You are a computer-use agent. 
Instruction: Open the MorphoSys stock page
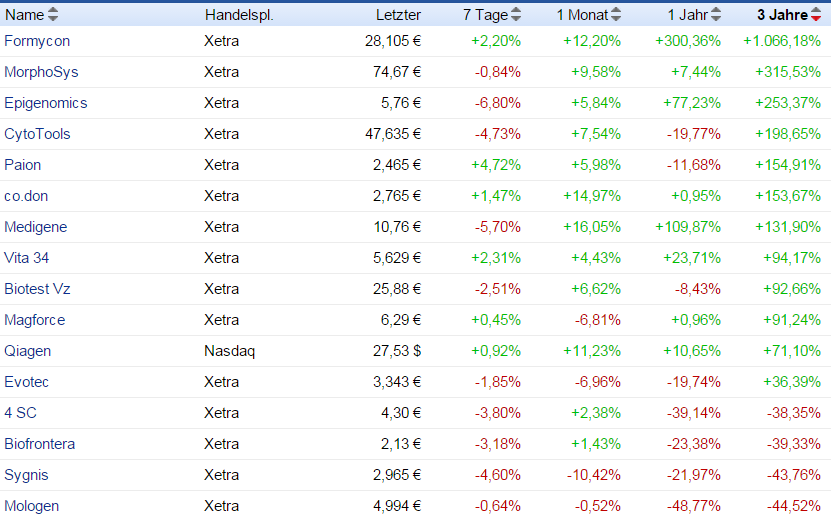41,72
